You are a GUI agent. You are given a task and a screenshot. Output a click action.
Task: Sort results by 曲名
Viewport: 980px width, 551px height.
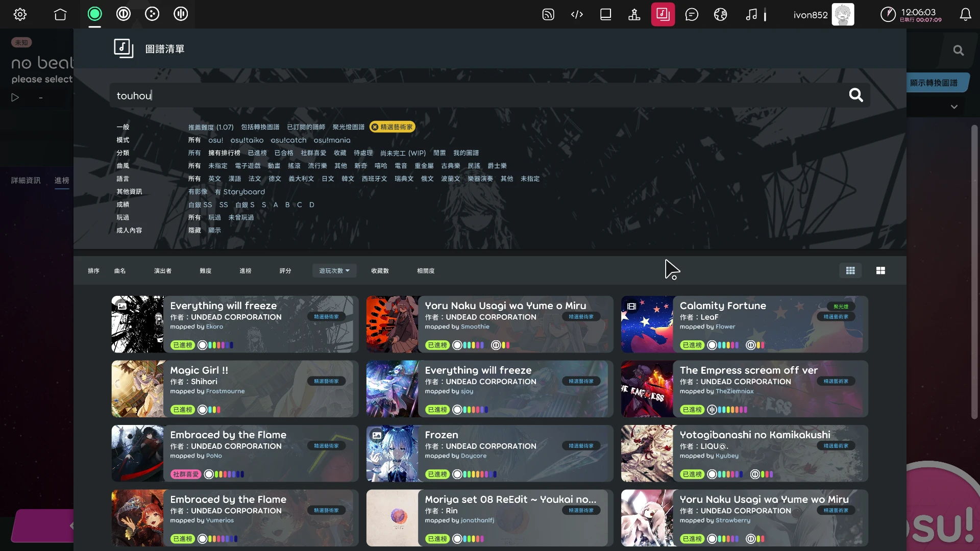coord(120,271)
